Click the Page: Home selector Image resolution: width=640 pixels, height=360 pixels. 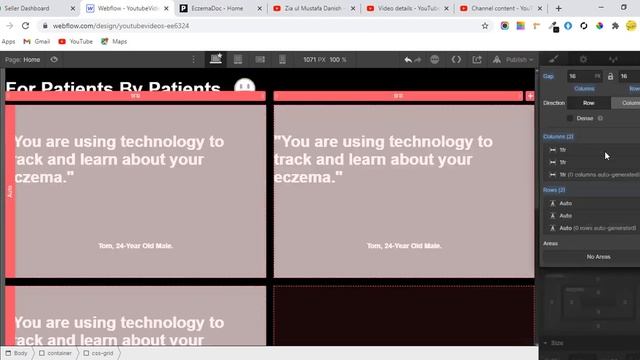pyautogui.click(x=22, y=60)
